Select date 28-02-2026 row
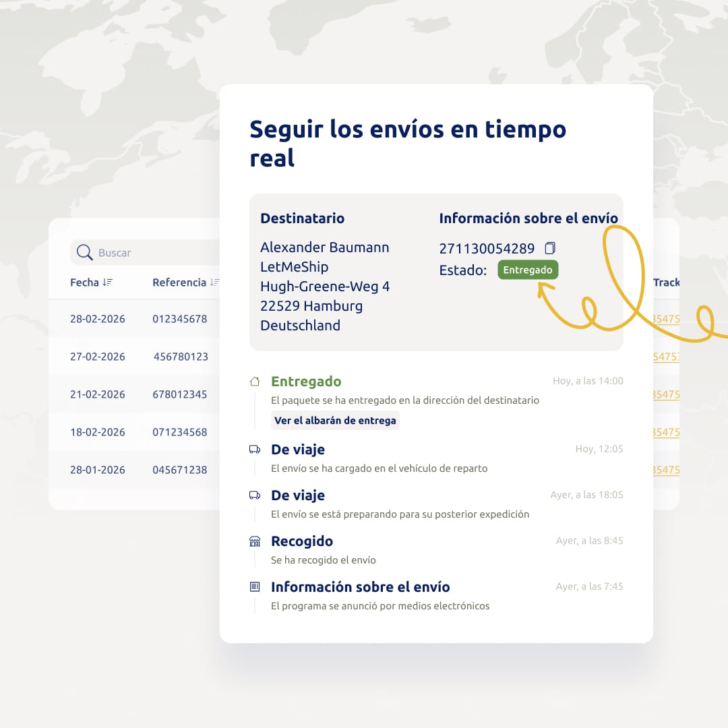Image resolution: width=728 pixels, height=728 pixels. (98, 319)
